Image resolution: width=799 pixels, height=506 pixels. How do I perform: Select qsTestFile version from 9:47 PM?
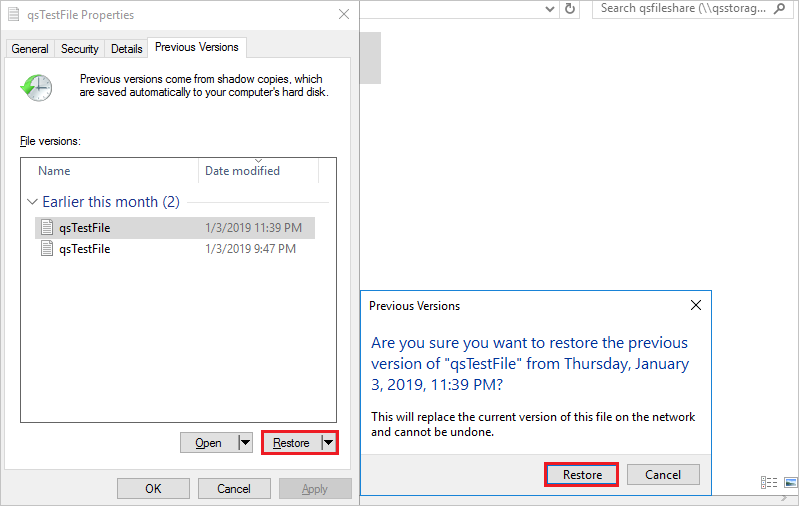(x=175, y=249)
